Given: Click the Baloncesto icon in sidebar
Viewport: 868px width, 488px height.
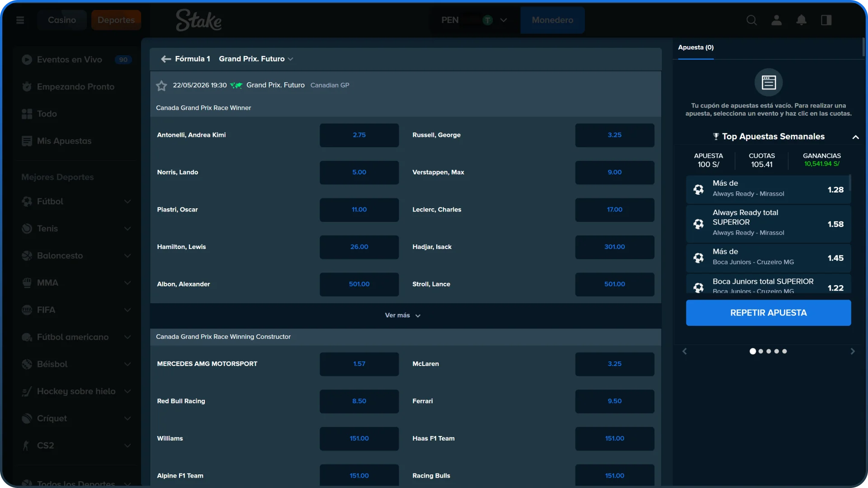Looking at the screenshot, I should (27, 256).
